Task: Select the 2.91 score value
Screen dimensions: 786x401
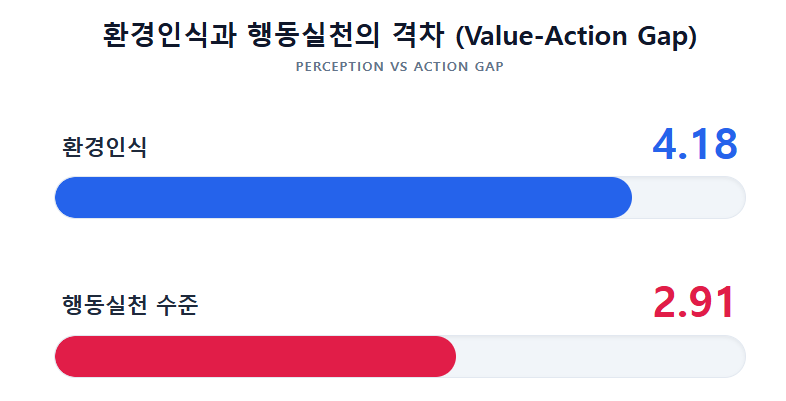Action: tap(694, 303)
